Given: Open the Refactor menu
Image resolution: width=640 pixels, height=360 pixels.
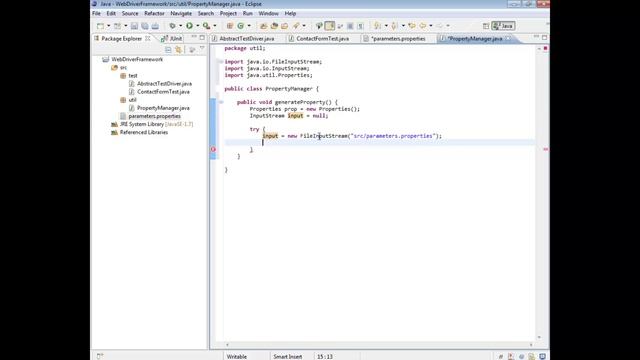Looking at the screenshot, I should pos(154,13).
